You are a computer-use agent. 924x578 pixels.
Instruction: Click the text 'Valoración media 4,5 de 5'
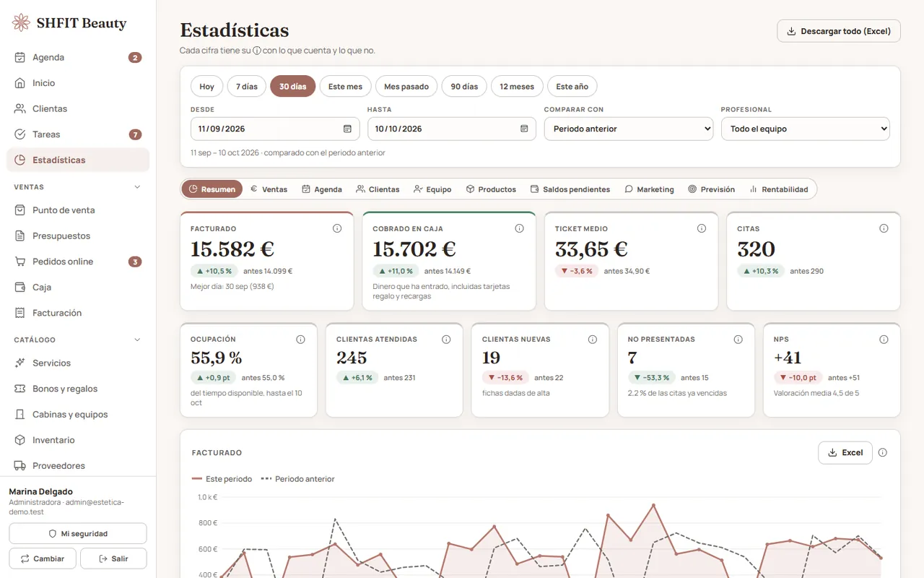coord(816,393)
